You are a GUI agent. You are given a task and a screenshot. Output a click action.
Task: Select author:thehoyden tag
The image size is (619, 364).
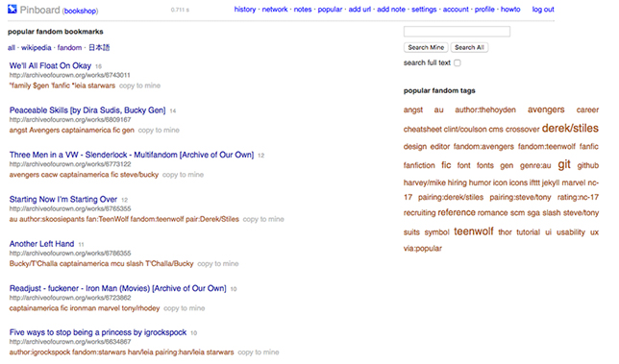485,110
